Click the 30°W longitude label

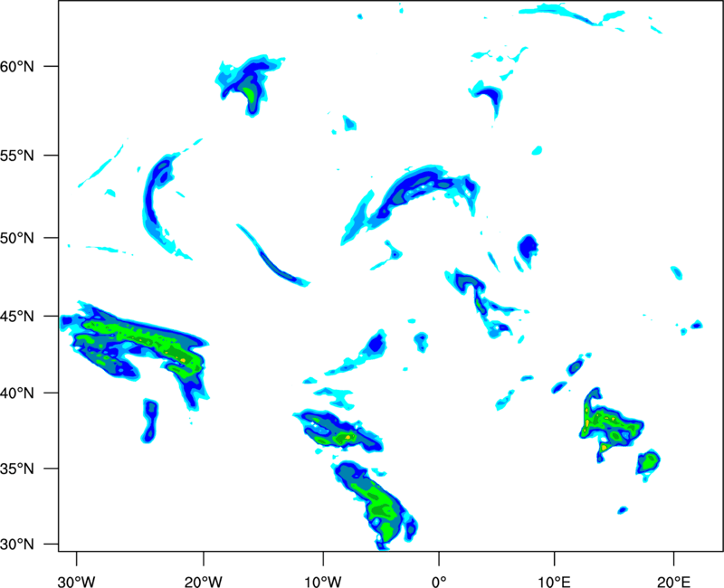tap(77, 582)
